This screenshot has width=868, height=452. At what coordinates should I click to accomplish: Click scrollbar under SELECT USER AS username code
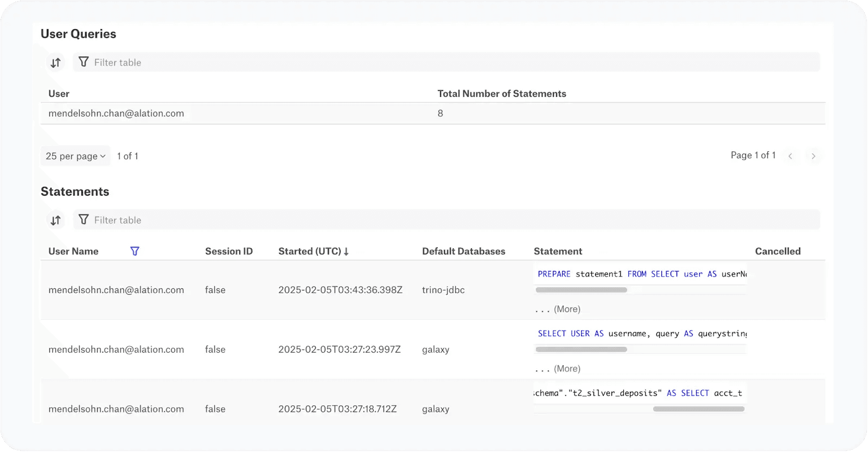point(581,350)
